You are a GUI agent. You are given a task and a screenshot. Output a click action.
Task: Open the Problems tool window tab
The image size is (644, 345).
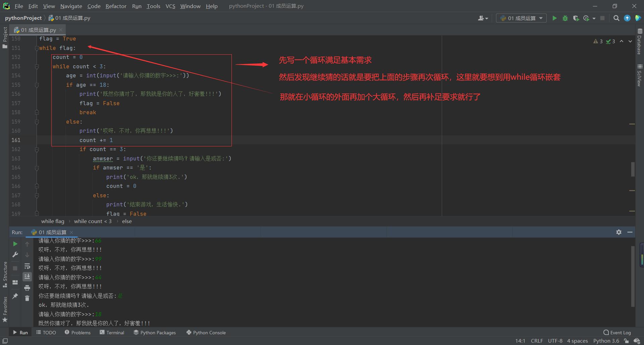[x=77, y=332]
